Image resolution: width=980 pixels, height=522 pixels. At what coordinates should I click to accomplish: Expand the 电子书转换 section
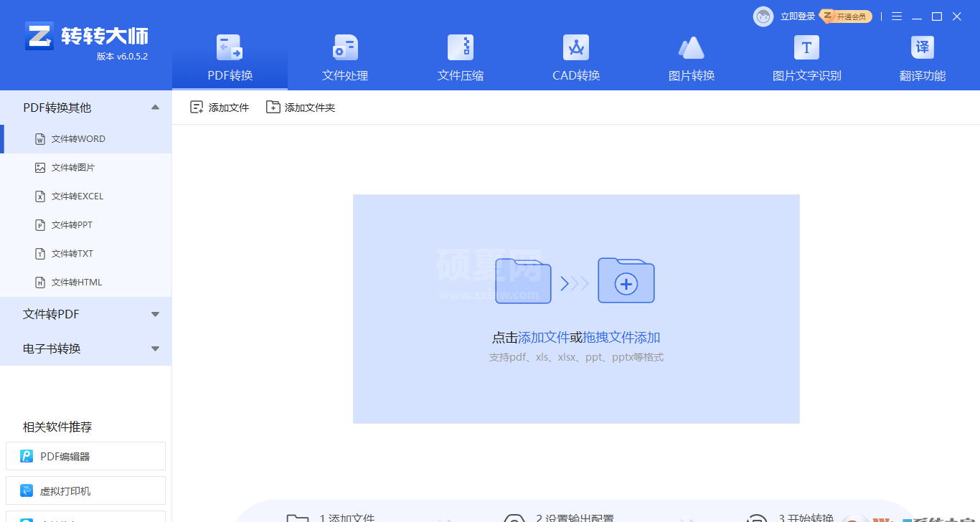click(x=86, y=348)
